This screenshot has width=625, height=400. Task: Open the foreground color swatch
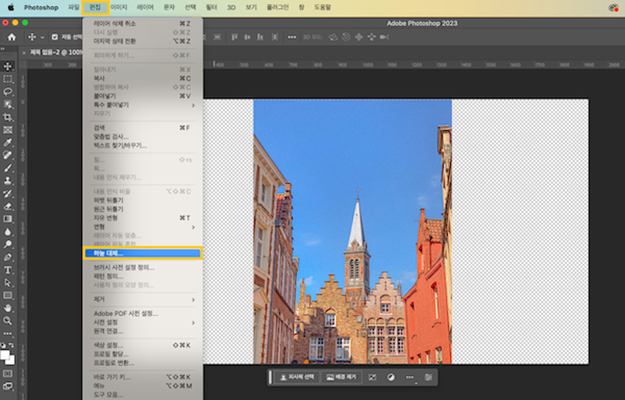coord(5,355)
